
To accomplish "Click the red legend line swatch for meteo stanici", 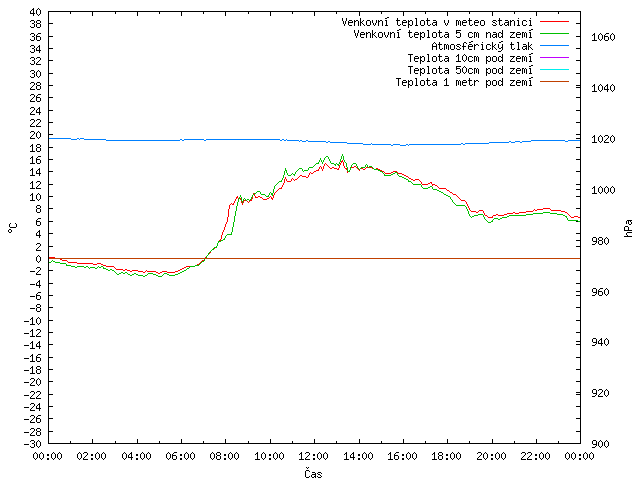I will tap(554, 22).
